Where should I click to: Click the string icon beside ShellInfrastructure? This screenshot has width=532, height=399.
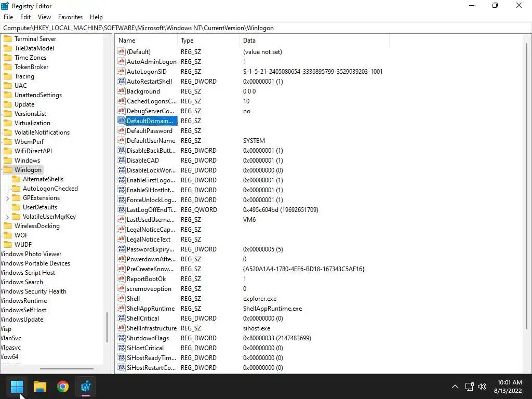122,328
